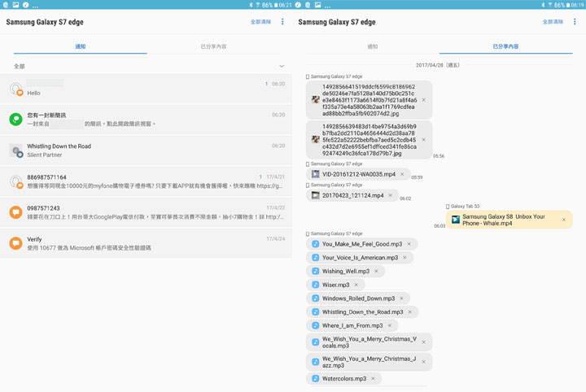Click the orange message icon beside Verify

pos(15,243)
